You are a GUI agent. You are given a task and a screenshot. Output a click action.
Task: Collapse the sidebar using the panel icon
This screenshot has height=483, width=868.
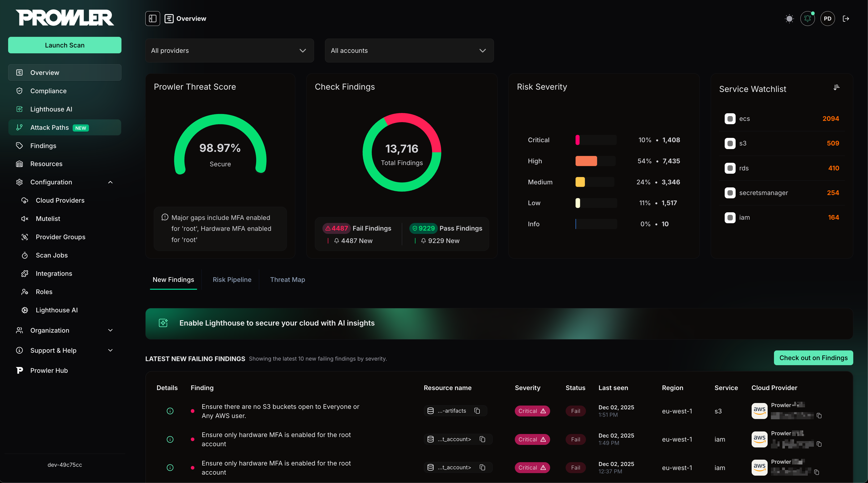[152, 19]
